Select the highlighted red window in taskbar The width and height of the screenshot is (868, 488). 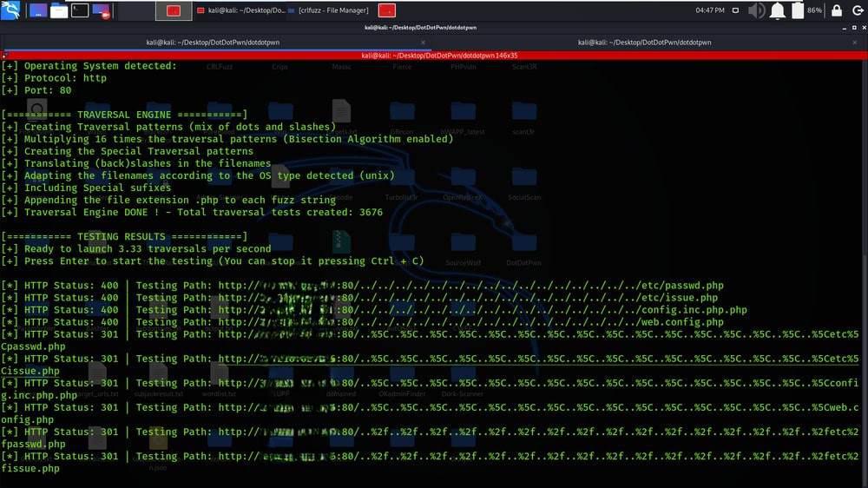174,10
